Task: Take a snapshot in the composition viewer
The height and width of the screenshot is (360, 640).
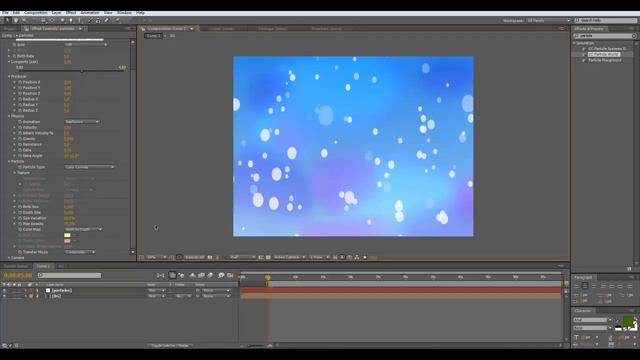Action: (210, 257)
